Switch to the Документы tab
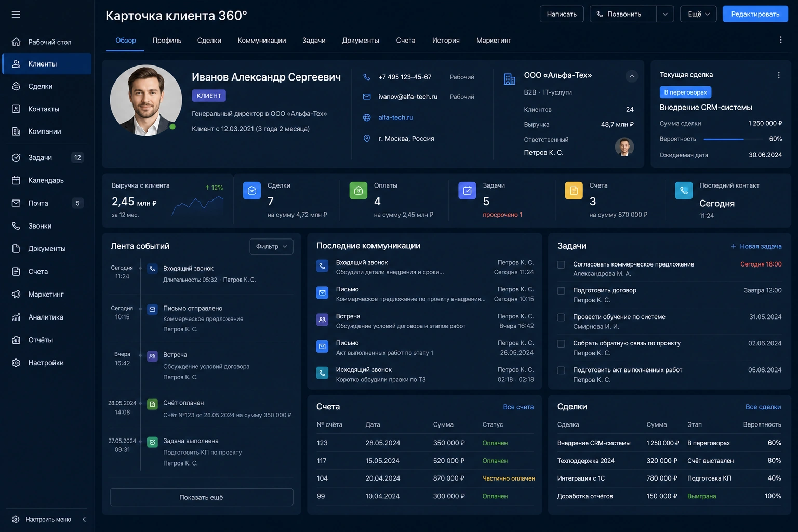 [x=361, y=41]
